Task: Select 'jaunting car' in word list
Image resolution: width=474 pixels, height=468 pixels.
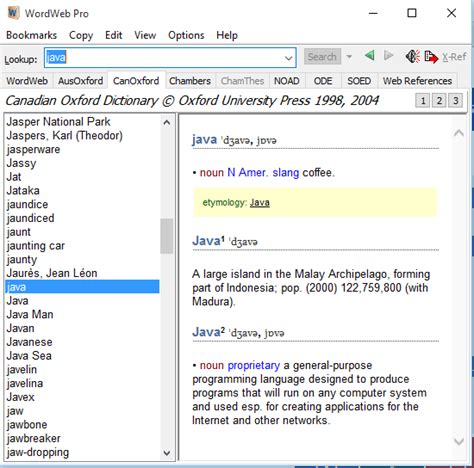Action: [82, 246]
